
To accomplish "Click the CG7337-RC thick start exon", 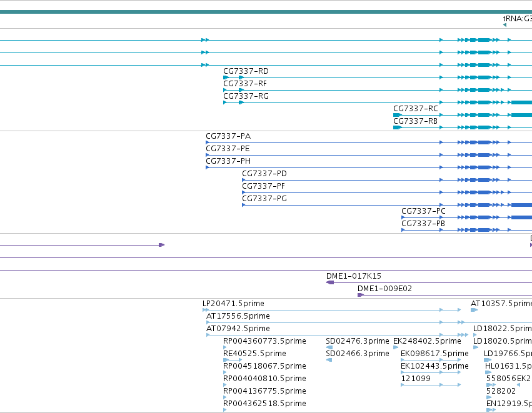I will pyautogui.click(x=398, y=115).
